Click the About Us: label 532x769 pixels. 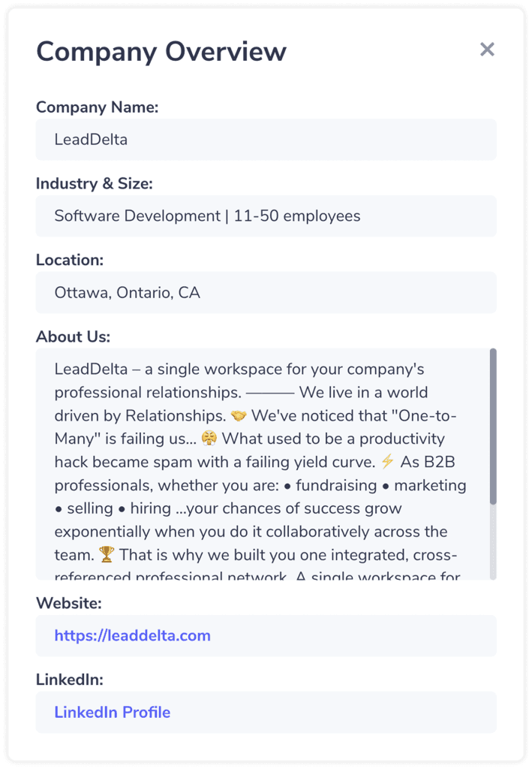[73, 336]
